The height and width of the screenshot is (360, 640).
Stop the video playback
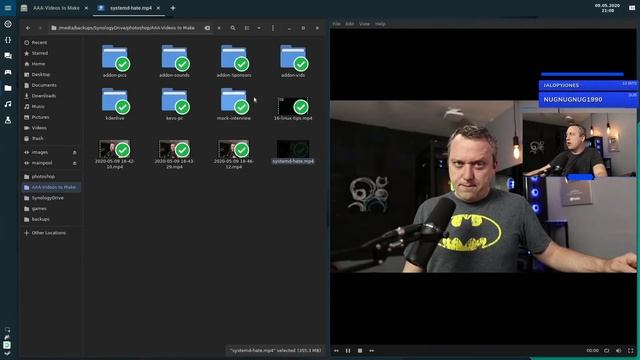coord(360,350)
